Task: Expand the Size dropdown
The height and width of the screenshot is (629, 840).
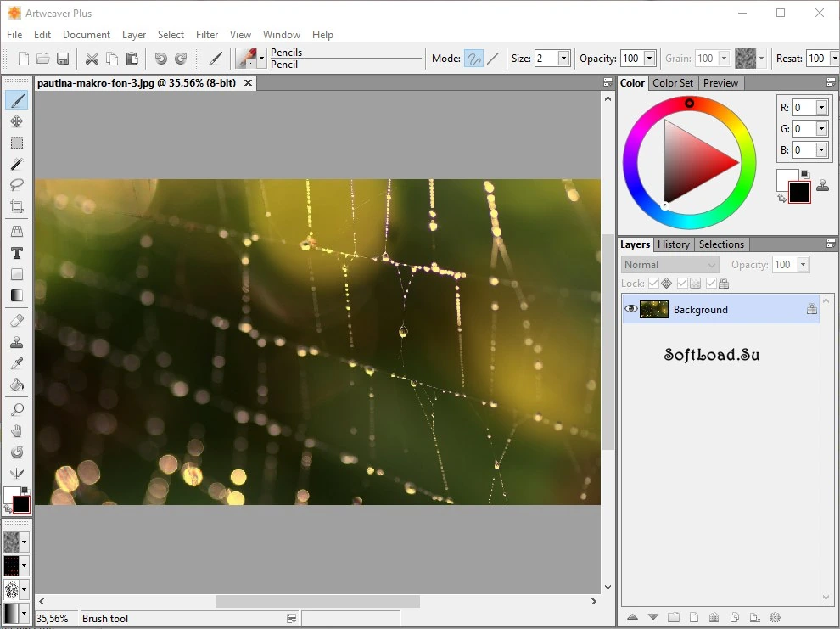Action: [x=563, y=59]
